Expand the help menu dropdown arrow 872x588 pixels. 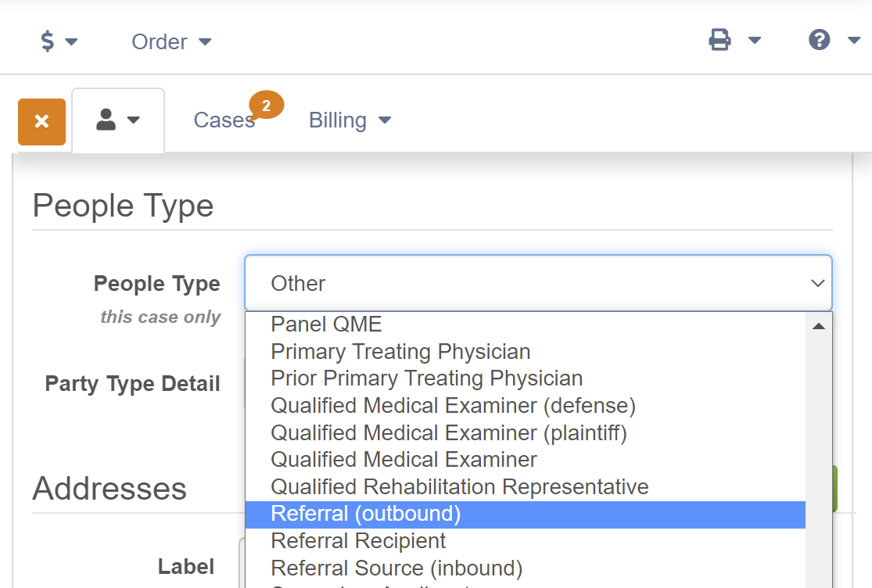[854, 40]
